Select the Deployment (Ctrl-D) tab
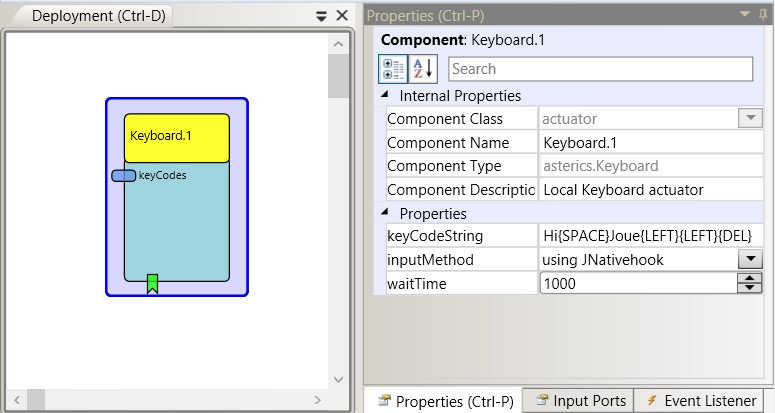This screenshot has width=775, height=413. pyautogui.click(x=98, y=16)
